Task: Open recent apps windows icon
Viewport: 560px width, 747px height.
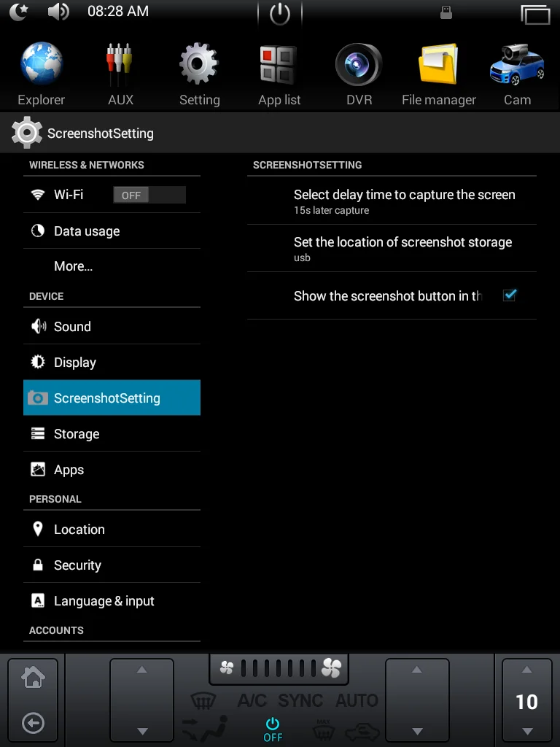Action: point(535,14)
